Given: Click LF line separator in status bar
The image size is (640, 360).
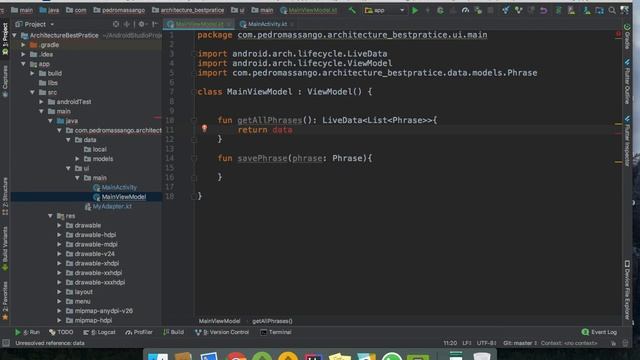Looking at the screenshot, I should coord(467,343).
